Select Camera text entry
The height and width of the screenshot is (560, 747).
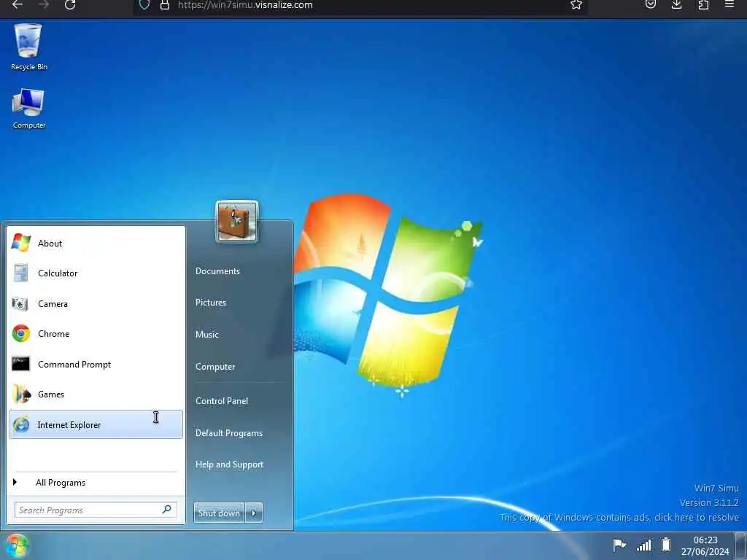[53, 304]
